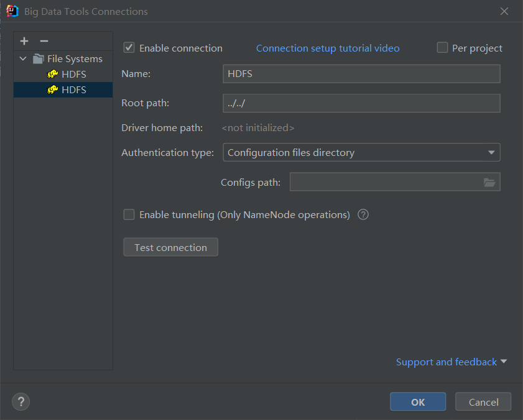Open Connection setup tutorial video link
The image size is (523, 420).
(328, 48)
